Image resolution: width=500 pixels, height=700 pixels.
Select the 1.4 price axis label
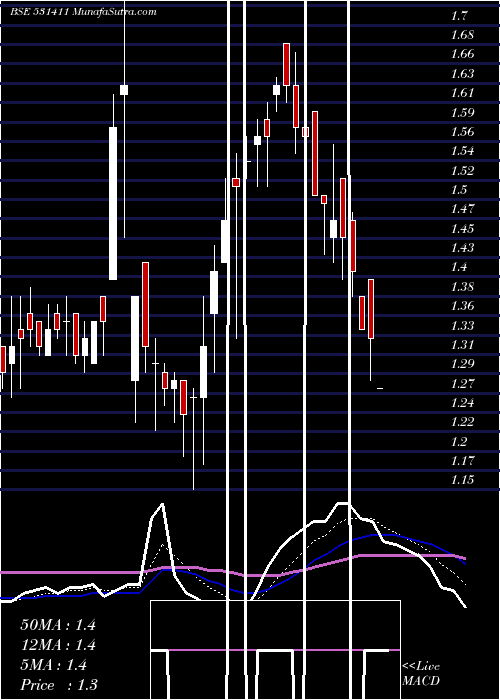point(459,267)
